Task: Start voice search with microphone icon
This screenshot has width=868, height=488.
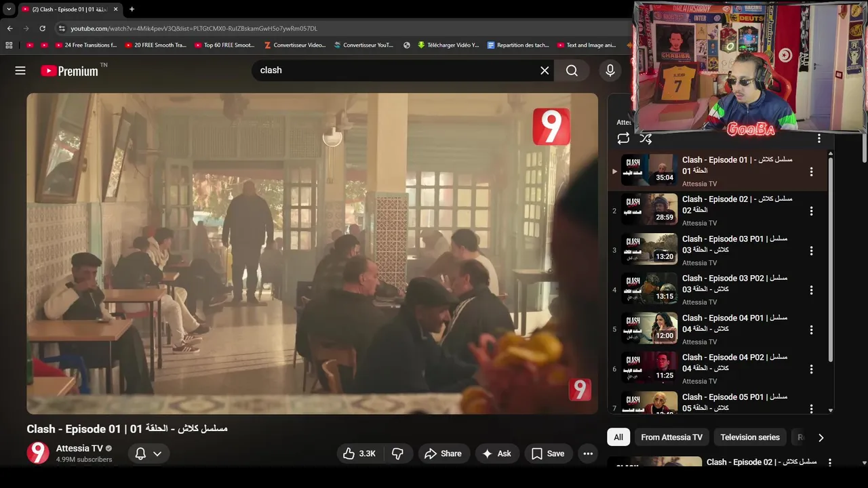Action: tap(610, 70)
